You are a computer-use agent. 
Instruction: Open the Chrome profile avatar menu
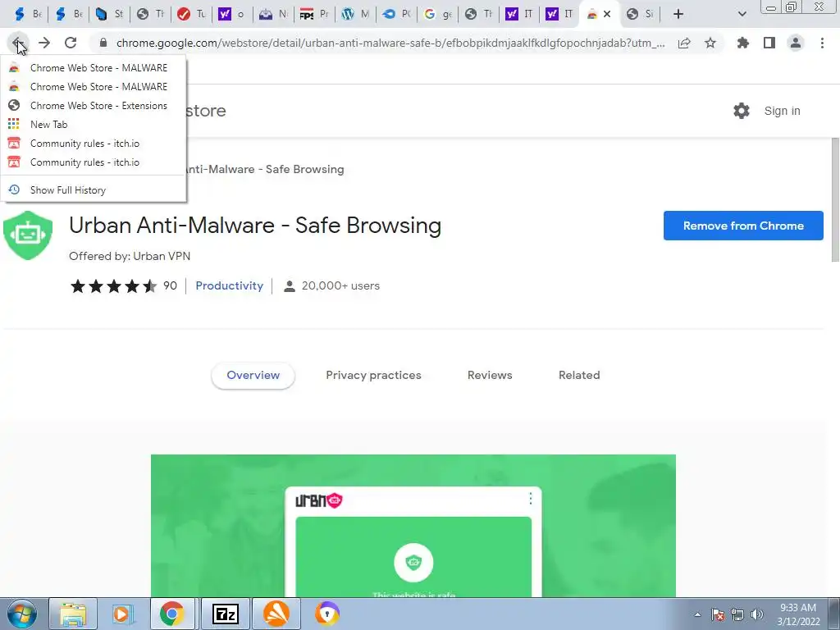pyautogui.click(x=796, y=43)
